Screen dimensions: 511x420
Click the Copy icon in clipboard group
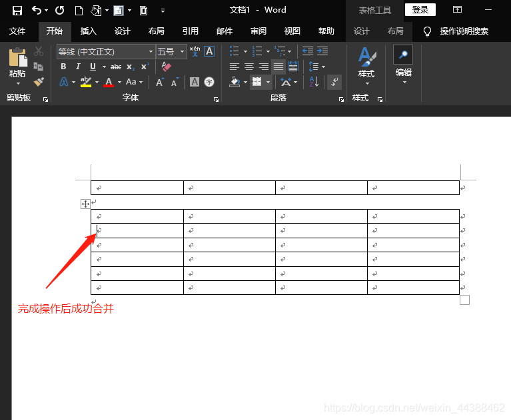[39, 67]
